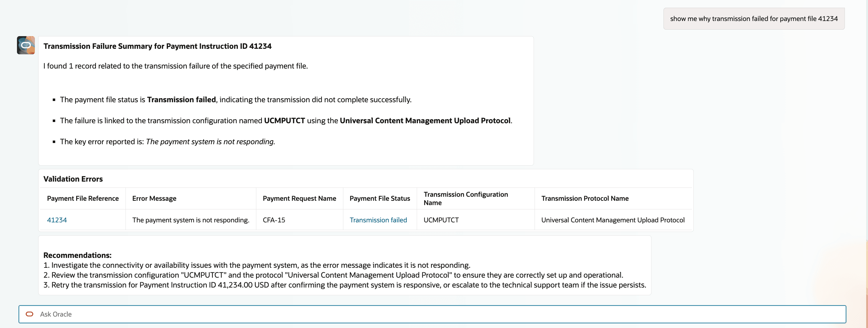Open the Transmission failed status link
868x328 pixels.
point(378,220)
